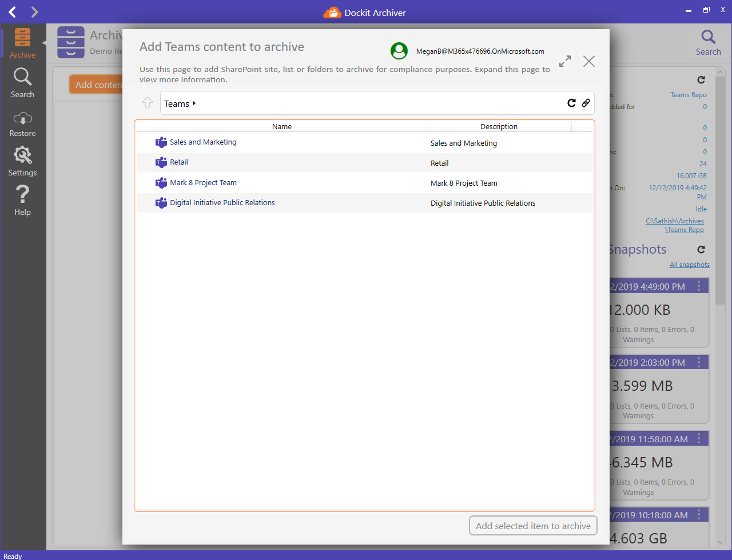This screenshot has width=732, height=560.
Task: Open kebab menu on the 2:03 PM snapshot
Action: pos(700,362)
